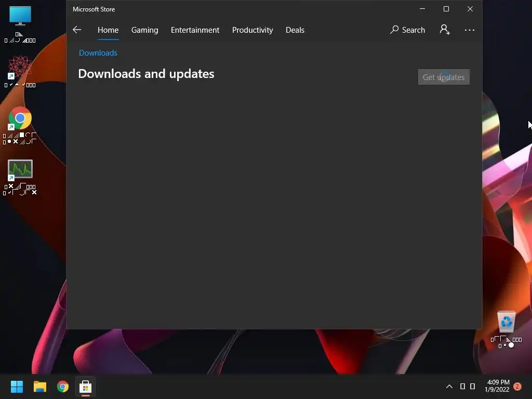Minimize the Microsoft Store window
This screenshot has width=532, height=399.
coord(422,9)
